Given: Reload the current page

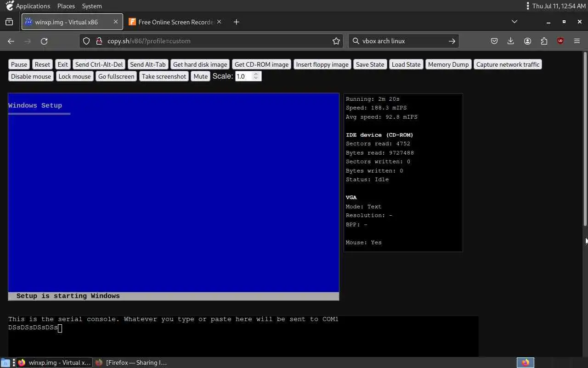Looking at the screenshot, I should (44, 41).
